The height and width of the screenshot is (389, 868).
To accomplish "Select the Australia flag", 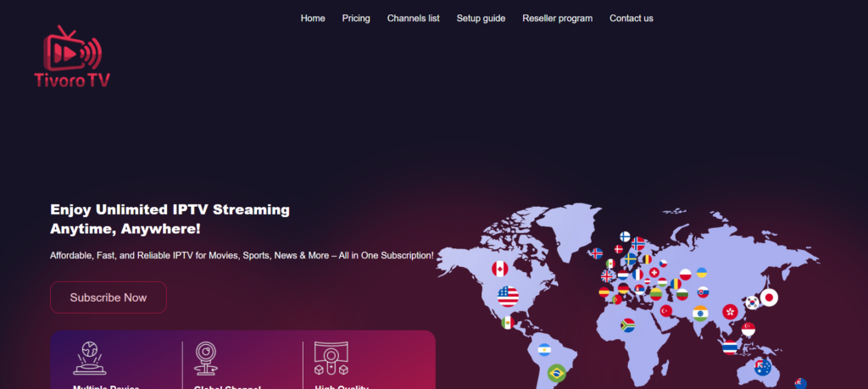I will [x=763, y=366].
